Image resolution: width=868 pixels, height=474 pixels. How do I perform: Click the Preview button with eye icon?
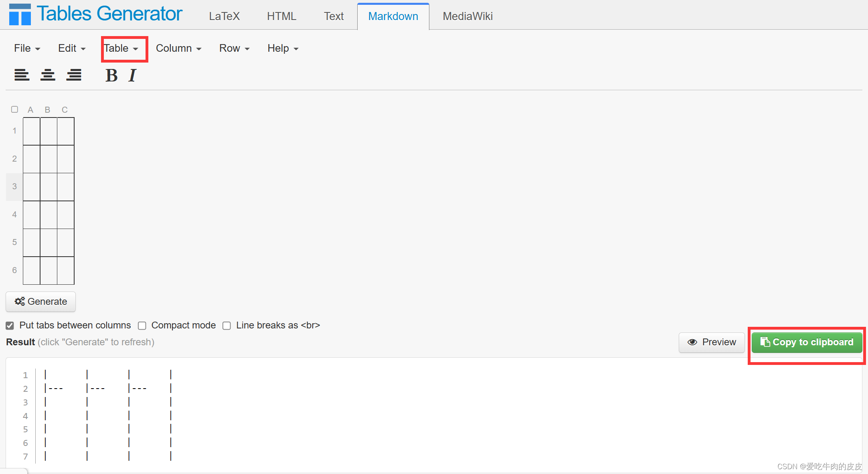click(712, 342)
